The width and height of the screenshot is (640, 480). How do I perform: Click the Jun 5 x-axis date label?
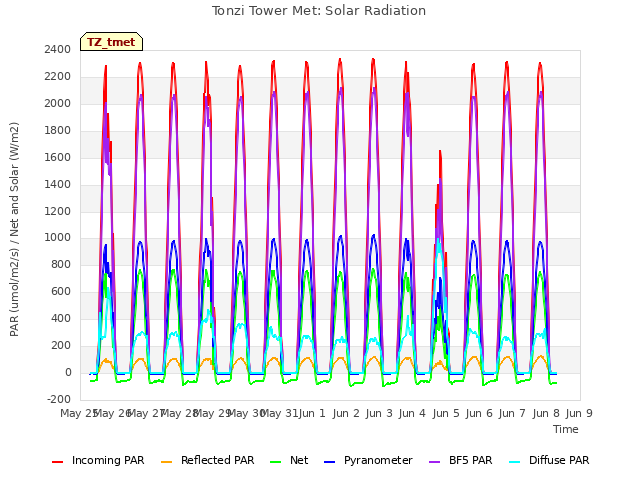pos(446,413)
